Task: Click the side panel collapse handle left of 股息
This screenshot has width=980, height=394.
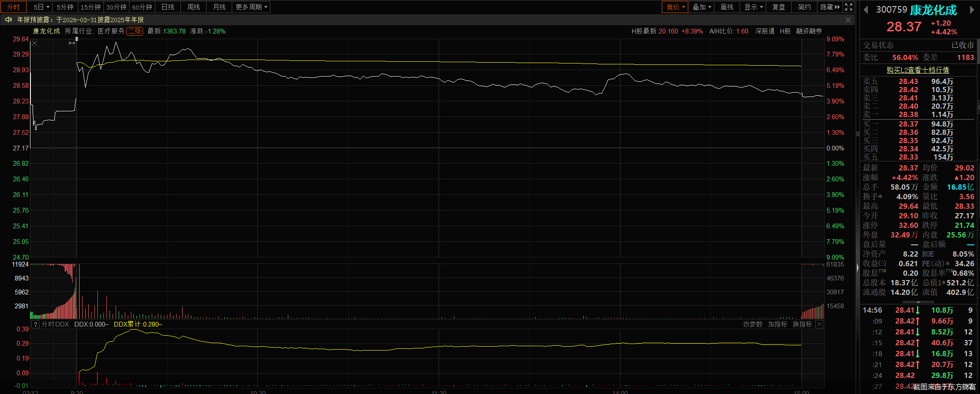Action: pyautogui.click(x=858, y=267)
